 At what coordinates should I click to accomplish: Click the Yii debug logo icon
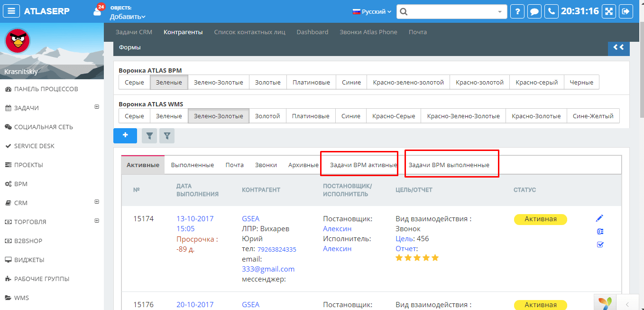point(605,303)
